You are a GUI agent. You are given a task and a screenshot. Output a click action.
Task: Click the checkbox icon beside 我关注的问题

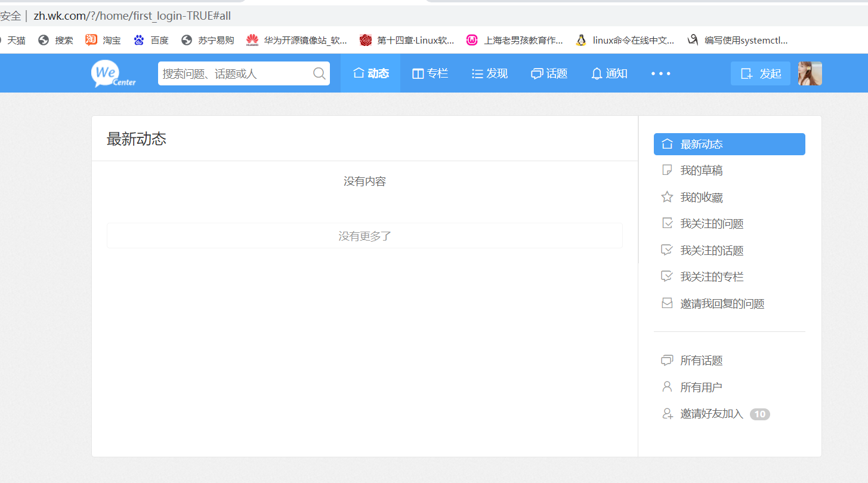click(x=667, y=223)
